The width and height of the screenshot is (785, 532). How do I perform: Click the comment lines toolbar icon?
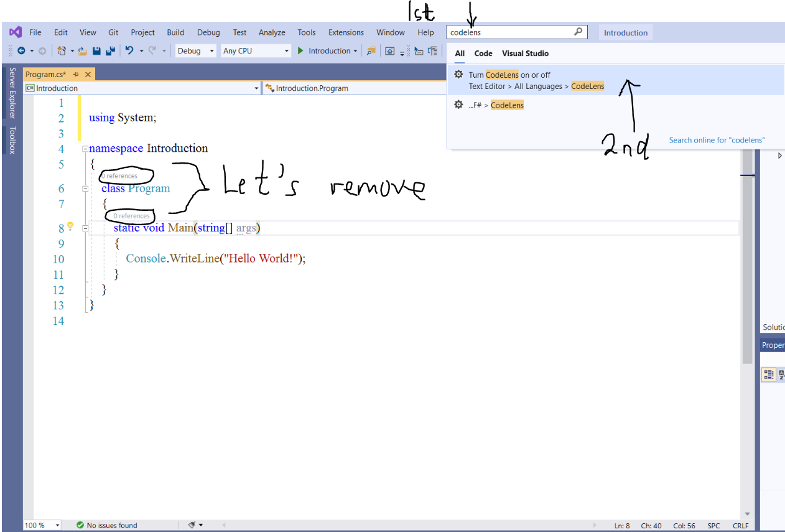[x=432, y=51]
